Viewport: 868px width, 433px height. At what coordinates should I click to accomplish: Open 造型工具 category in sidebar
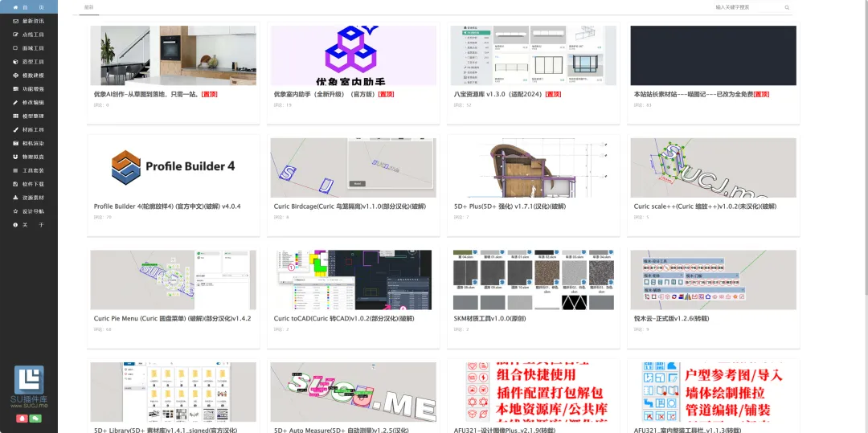(x=29, y=61)
